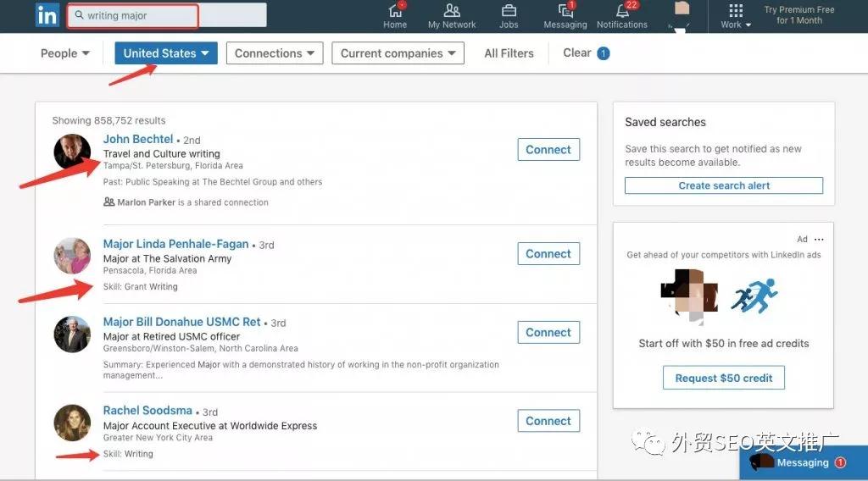Open All Filters
Screen dimensions: 868x481
click(x=509, y=53)
